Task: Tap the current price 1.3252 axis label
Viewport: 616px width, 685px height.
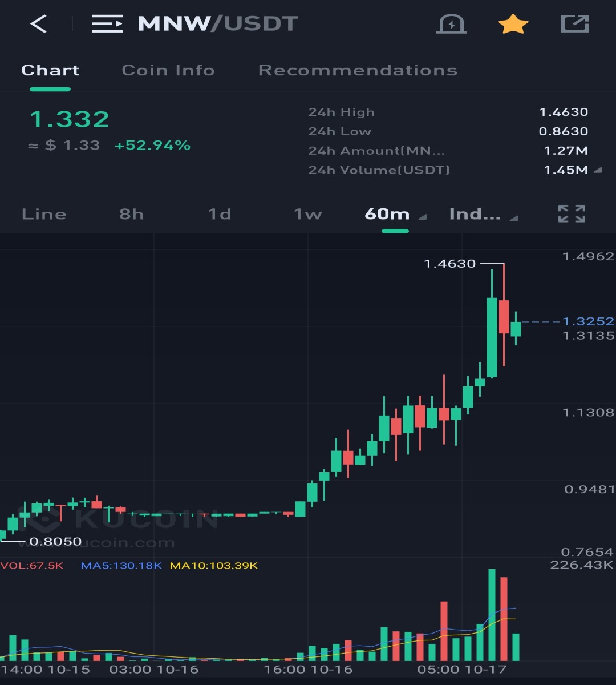Action: (588, 321)
